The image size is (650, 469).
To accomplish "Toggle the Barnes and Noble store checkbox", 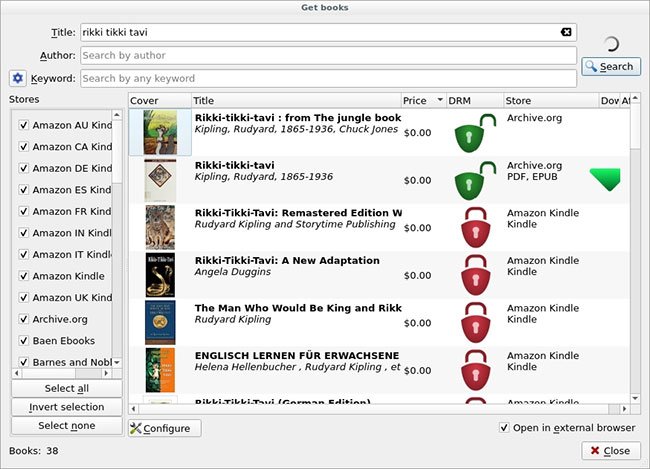I will point(24,362).
